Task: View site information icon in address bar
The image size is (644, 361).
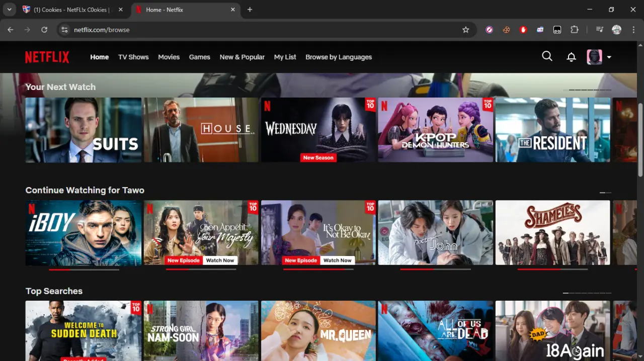Action: click(64, 30)
